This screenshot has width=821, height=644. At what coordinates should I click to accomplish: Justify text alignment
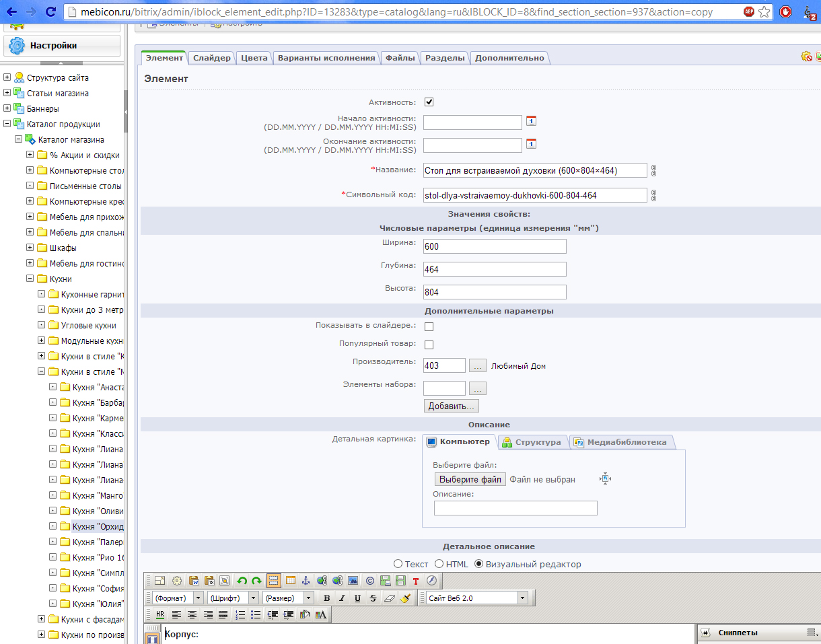223,614
